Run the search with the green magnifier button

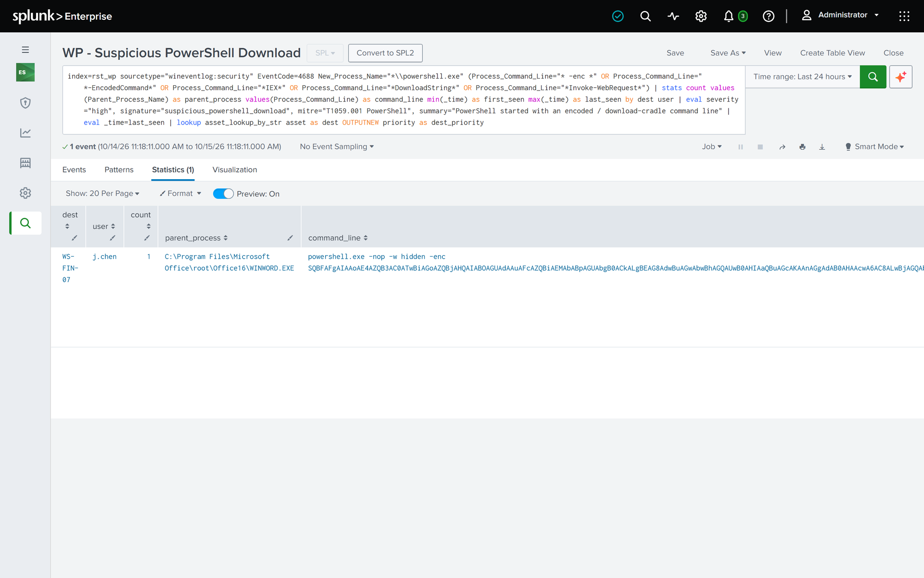pos(873,77)
